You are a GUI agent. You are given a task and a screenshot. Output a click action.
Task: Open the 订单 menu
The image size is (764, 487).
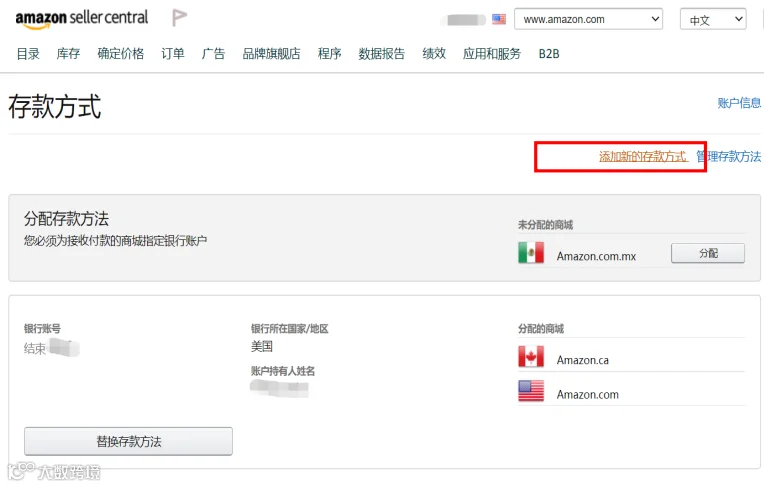click(x=173, y=54)
